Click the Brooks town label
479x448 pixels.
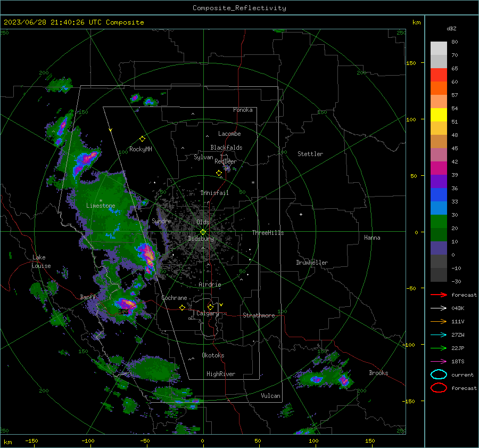coord(378,373)
